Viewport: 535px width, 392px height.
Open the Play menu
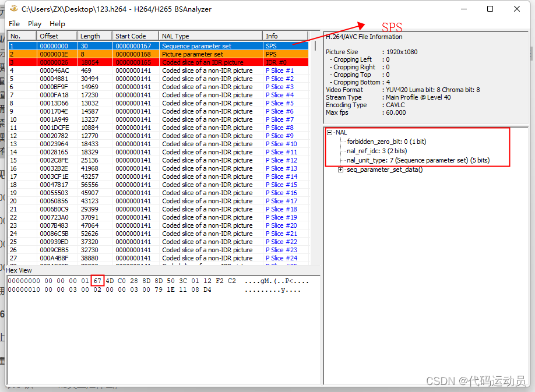[x=34, y=24]
